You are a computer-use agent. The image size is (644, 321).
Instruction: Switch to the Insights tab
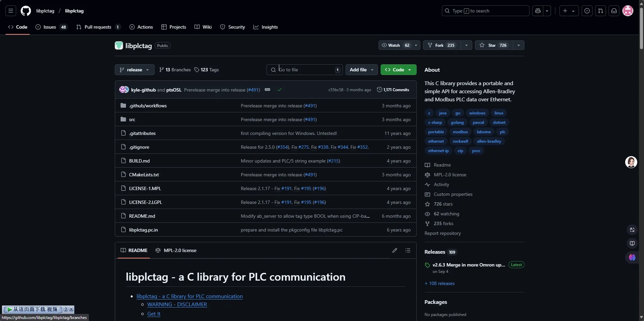tap(266, 27)
